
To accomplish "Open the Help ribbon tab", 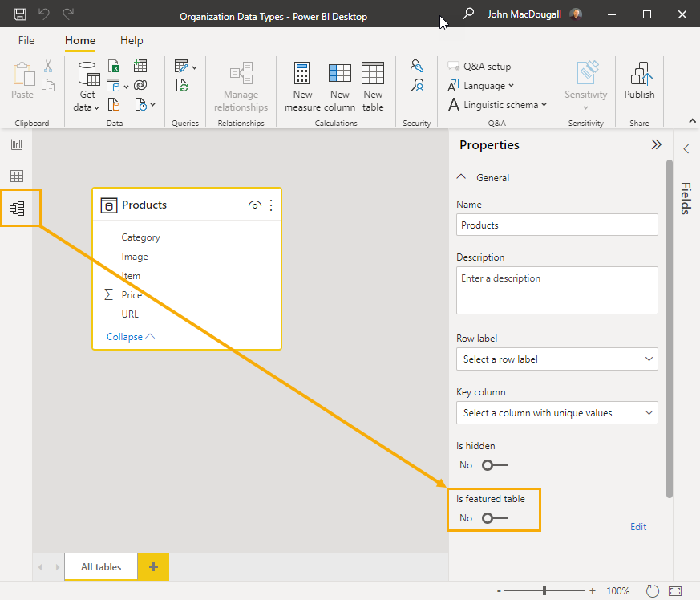I will coord(132,40).
